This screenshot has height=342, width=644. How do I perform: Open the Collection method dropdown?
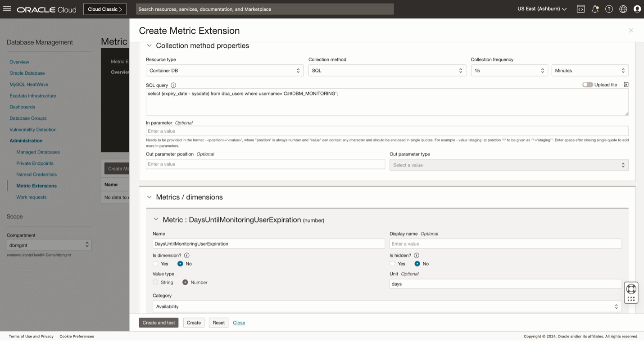pyautogui.click(x=387, y=71)
